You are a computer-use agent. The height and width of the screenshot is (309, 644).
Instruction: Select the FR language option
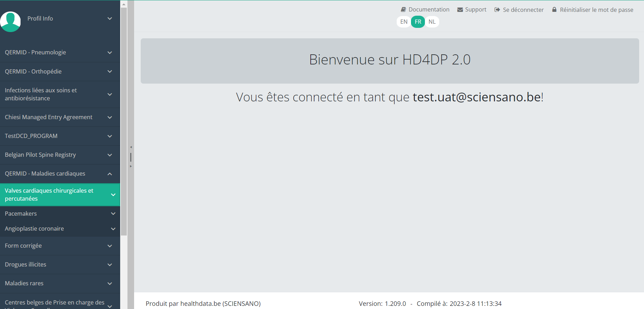click(418, 22)
